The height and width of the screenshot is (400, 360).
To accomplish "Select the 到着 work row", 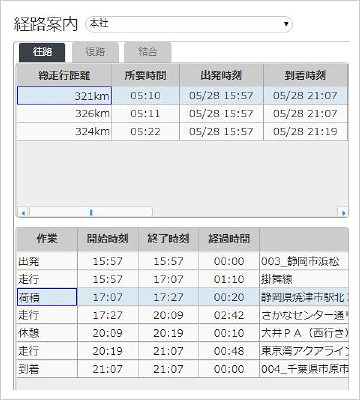I will (x=183, y=369).
